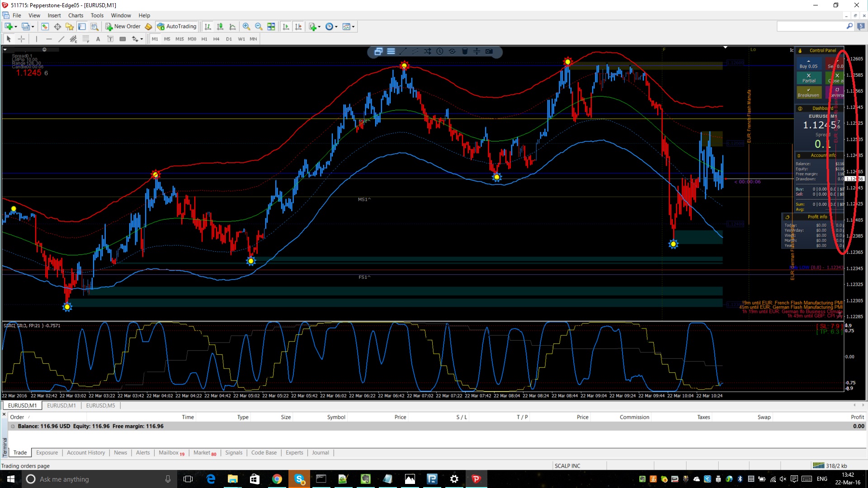Switch chart to H1 timeframe
Screen dimensions: 868x488
click(x=204, y=39)
